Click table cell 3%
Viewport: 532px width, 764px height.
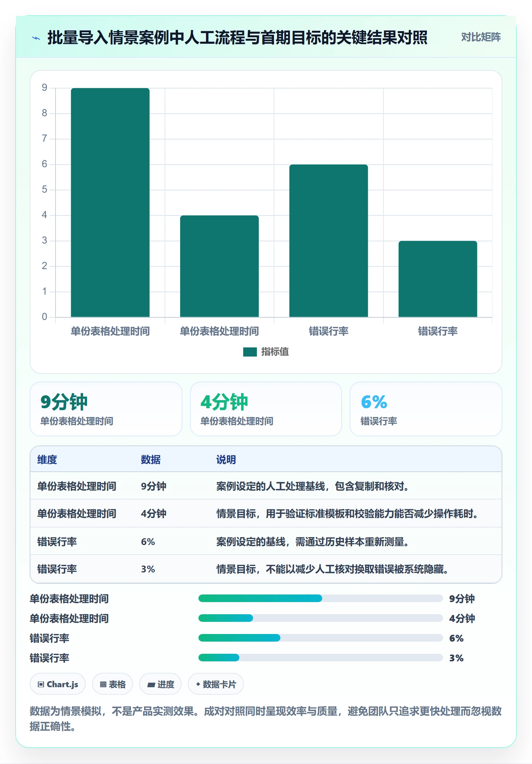148,569
